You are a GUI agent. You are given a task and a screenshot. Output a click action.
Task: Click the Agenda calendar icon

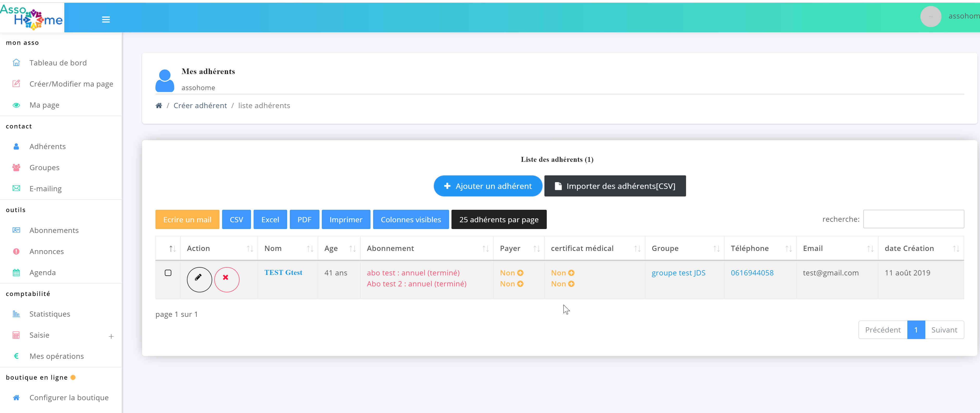point(16,273)
